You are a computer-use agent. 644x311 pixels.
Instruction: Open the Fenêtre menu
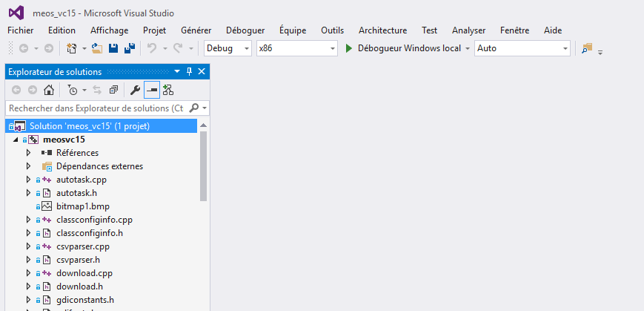pyautogui.click(x=514, y=30)
